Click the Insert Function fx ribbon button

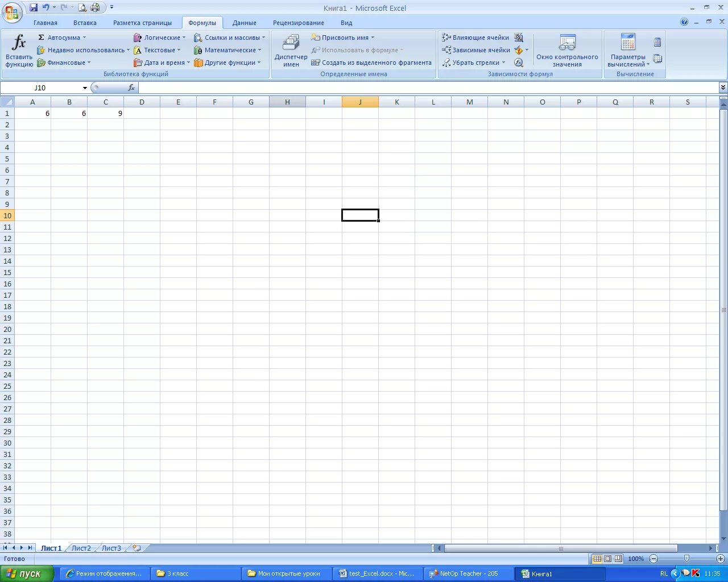[19, 51]
